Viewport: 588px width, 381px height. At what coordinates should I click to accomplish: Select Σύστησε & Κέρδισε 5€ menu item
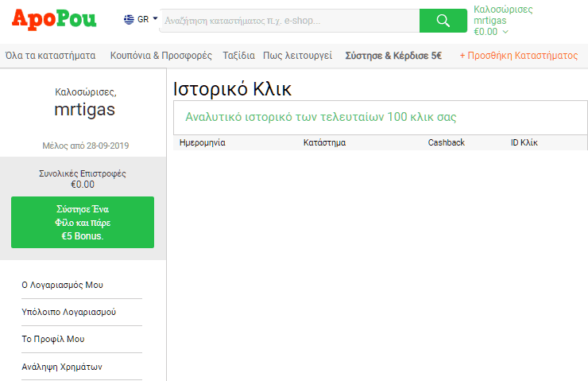(393, 56)
